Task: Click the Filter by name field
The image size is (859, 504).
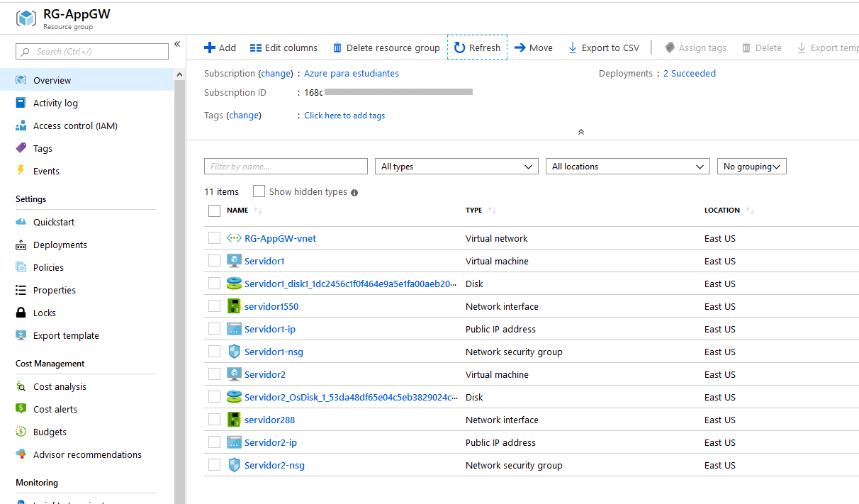Action: pos(286,167)
